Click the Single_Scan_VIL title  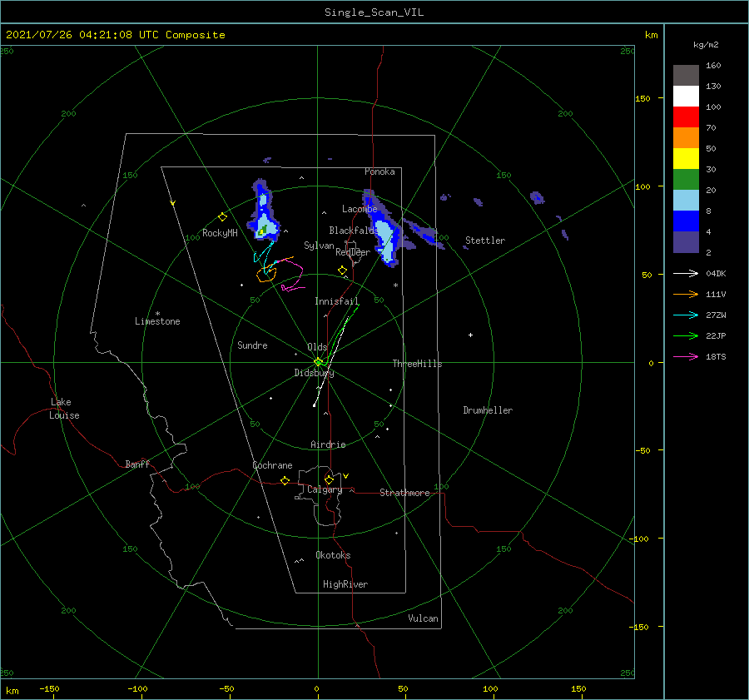tap(374, 12)
